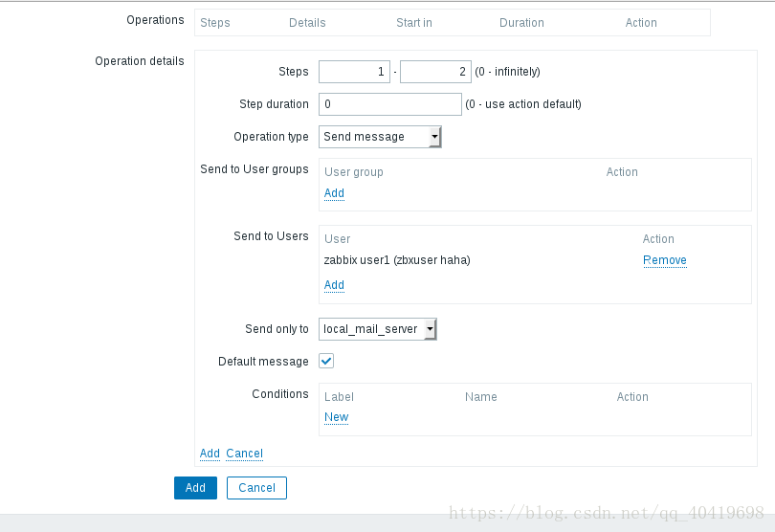
Task: Click the Step duration label
Action: click(274, 104)
